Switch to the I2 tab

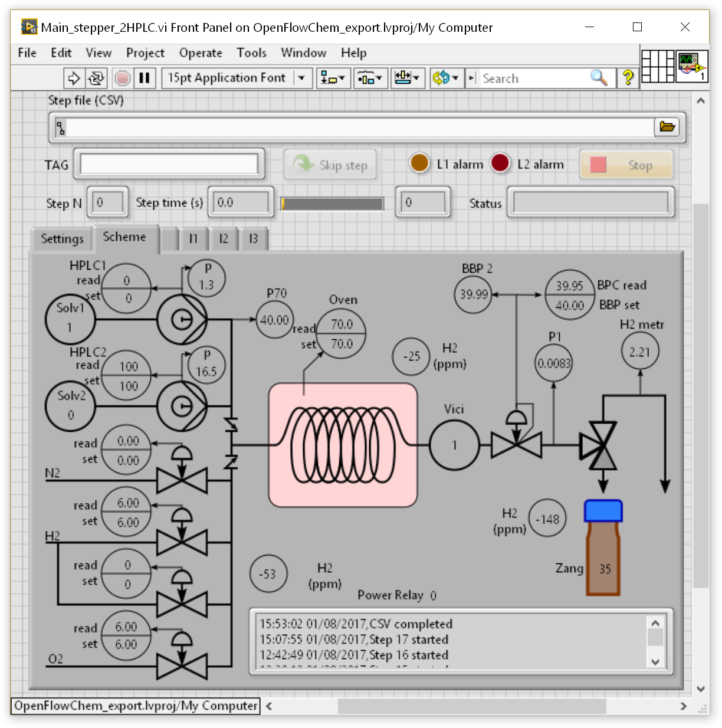[x=223, y=238]
